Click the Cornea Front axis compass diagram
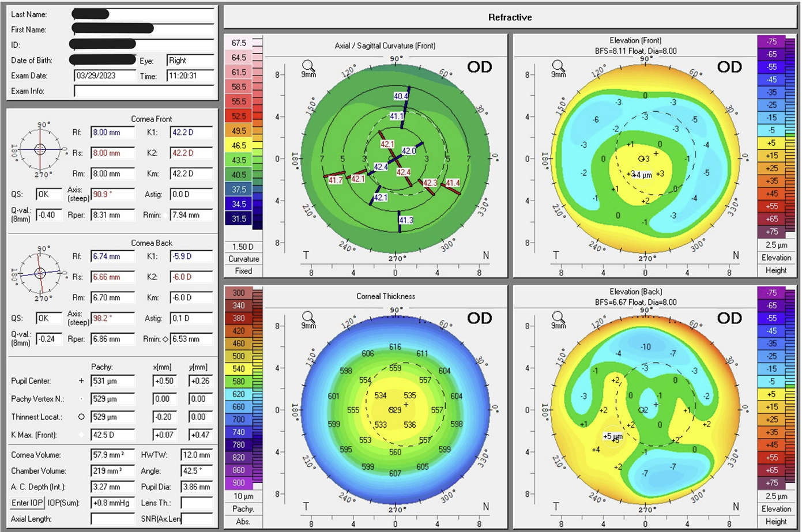802x532 pixels. tap(40, 149)
